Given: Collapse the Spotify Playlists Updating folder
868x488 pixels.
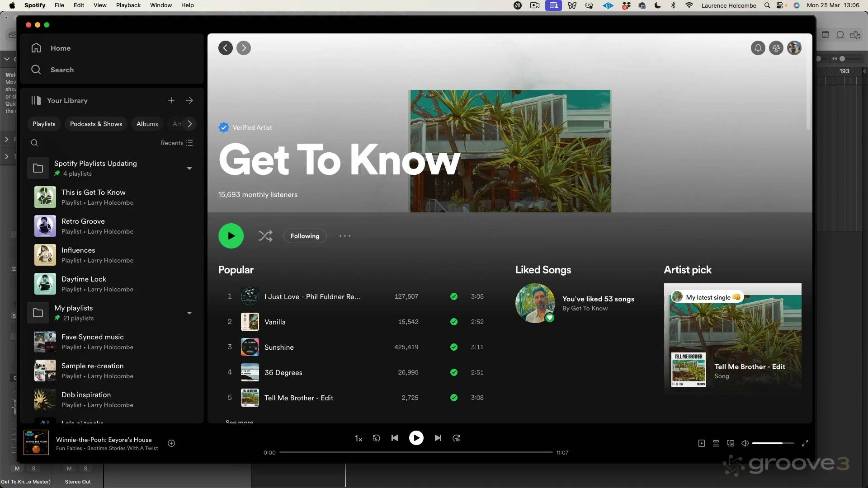Looking at the screenshot, I should (189, 169).
